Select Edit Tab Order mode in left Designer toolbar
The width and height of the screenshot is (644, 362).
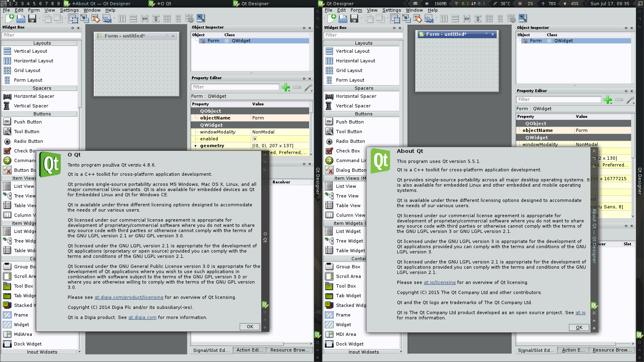[x=107, y=18]
